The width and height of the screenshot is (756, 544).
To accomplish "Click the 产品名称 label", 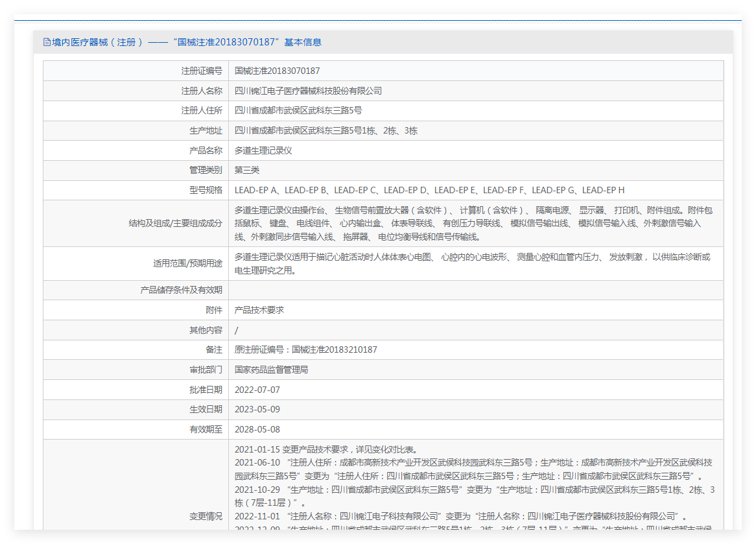I will point(206,150).
